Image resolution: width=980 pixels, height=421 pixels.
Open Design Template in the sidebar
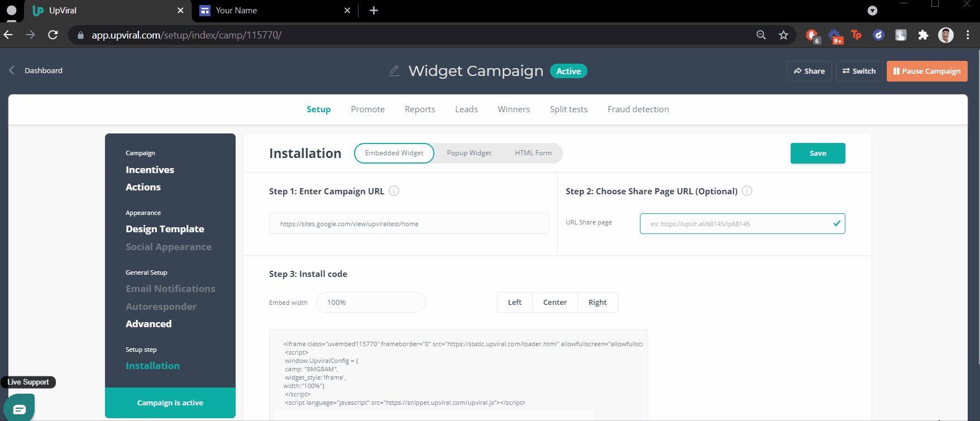165,229
